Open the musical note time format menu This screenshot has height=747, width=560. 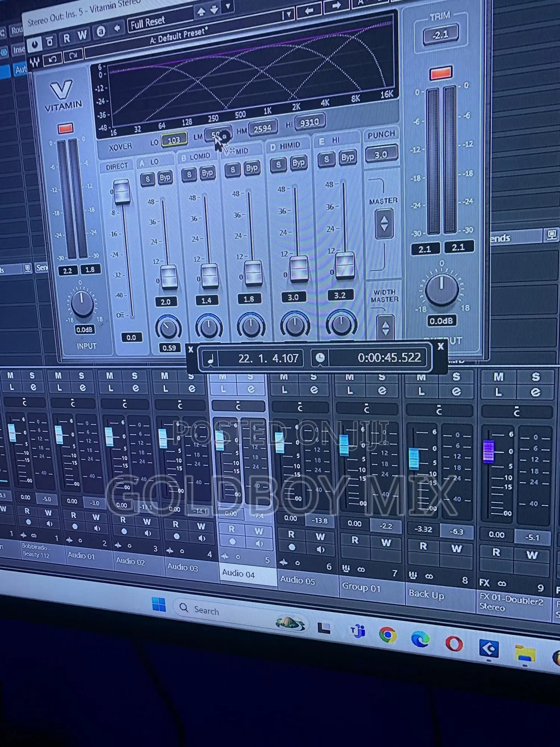[x=211, y=359]
